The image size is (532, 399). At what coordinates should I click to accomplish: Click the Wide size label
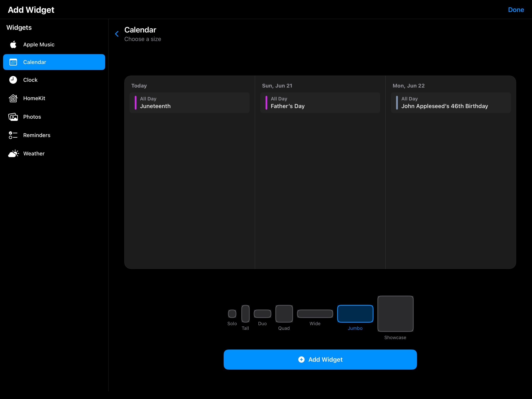[315, 323]
